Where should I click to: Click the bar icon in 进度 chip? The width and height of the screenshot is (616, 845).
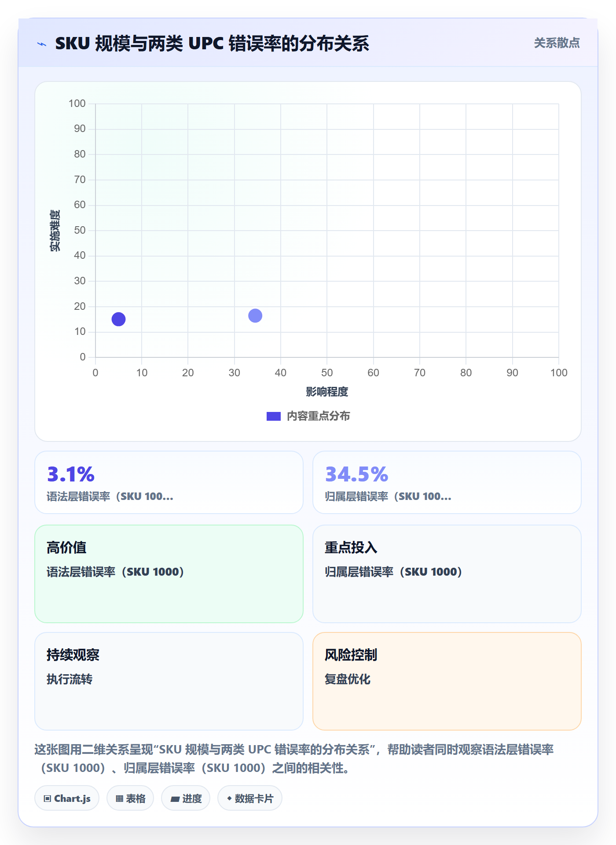click(175, 799)
